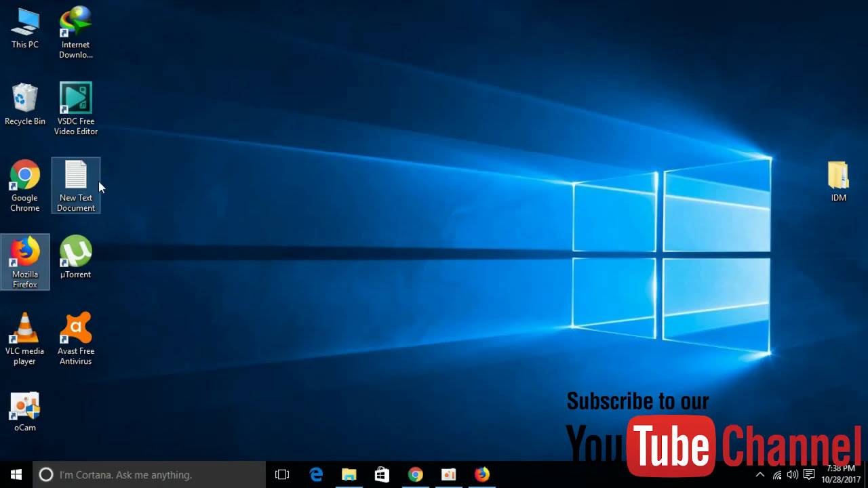Open the volume speaker tray icon
The height and width of the screenshot is (488, 868).
[793, 474]
